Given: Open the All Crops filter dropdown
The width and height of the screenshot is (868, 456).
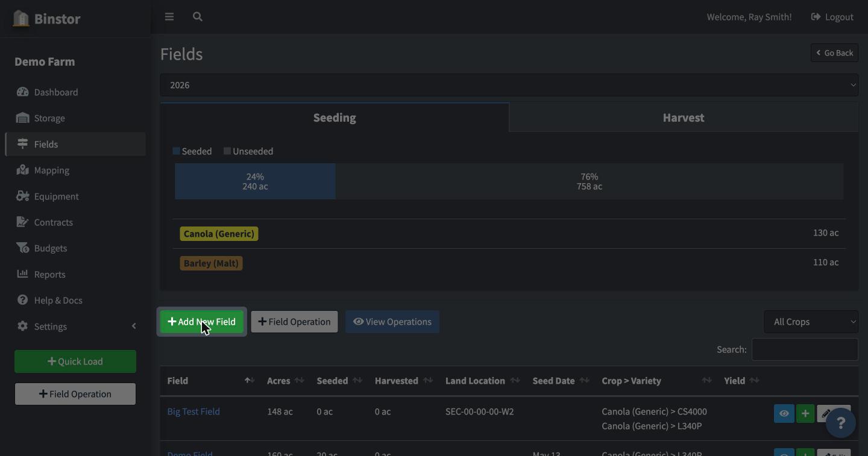Looking at the screenshot, I should pos(811,322).
